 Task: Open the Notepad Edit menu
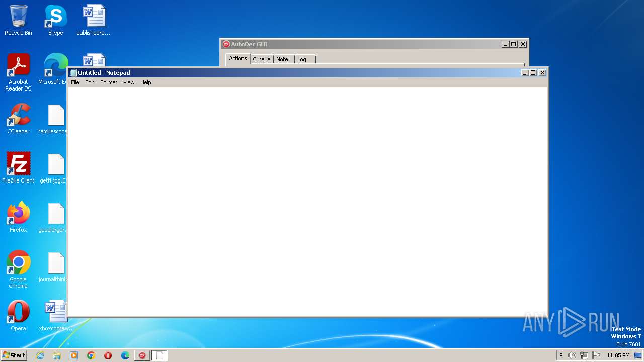click(90, 82)
